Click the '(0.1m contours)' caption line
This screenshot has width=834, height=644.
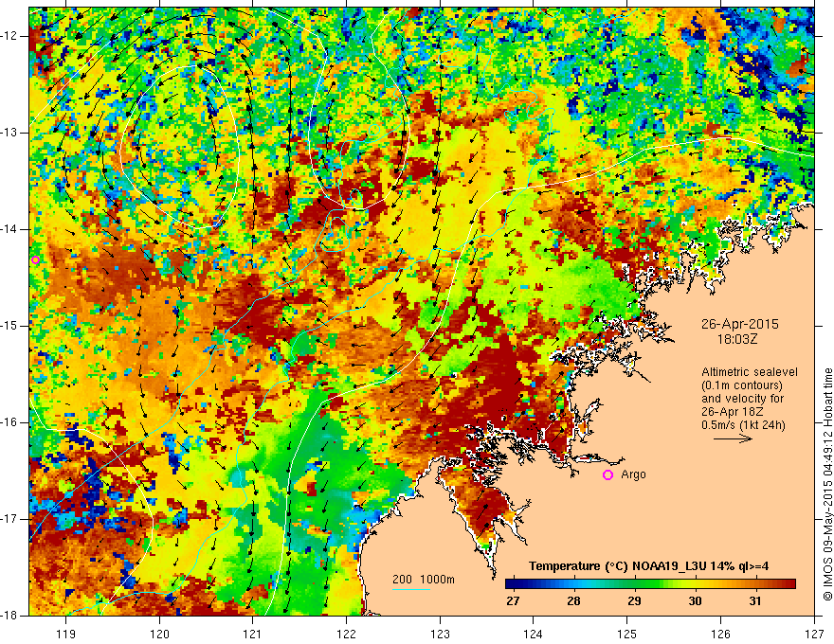742,385
